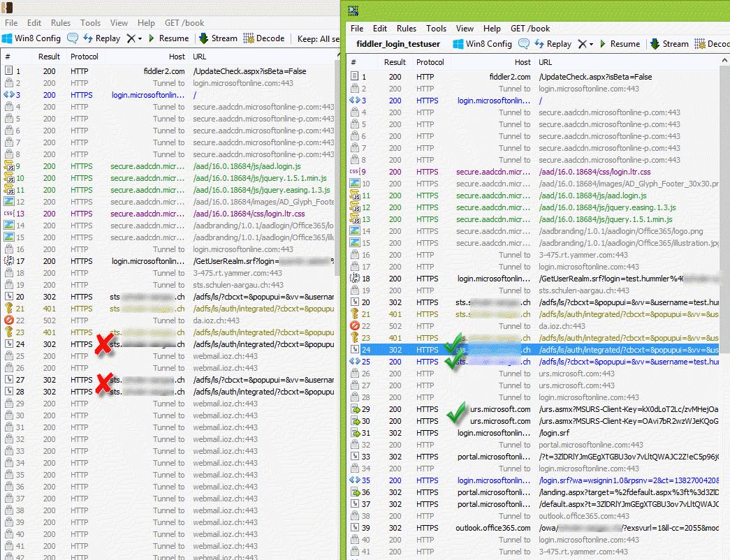Sort by Protocol column in the right window
730x560 pixels.
click(x=430, y=62)
